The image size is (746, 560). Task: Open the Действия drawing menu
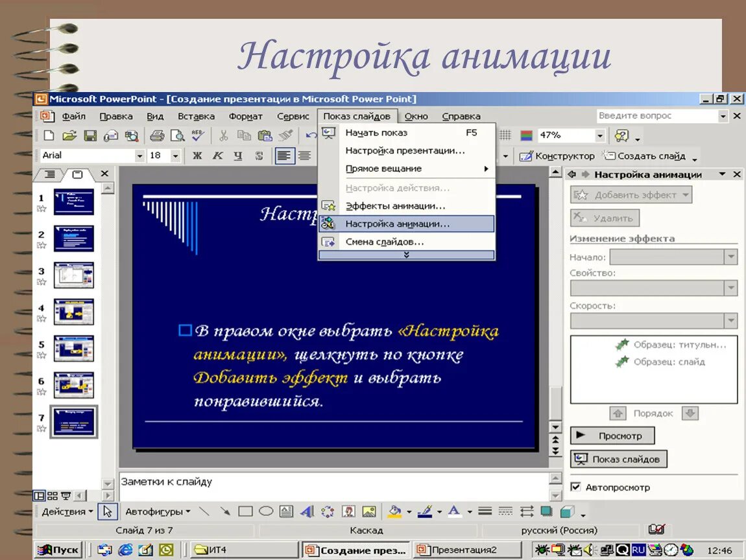pyautogui.click(x=67, y=511)
